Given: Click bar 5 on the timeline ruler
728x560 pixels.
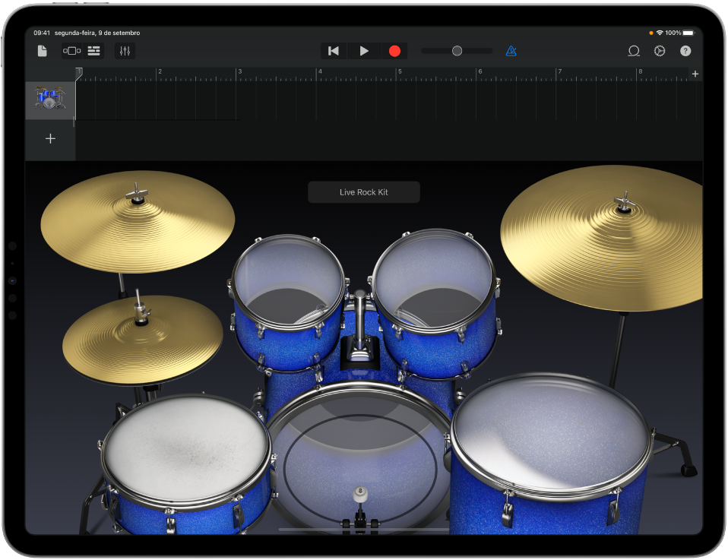Looking at the screenshot, I should coord(399,73).
